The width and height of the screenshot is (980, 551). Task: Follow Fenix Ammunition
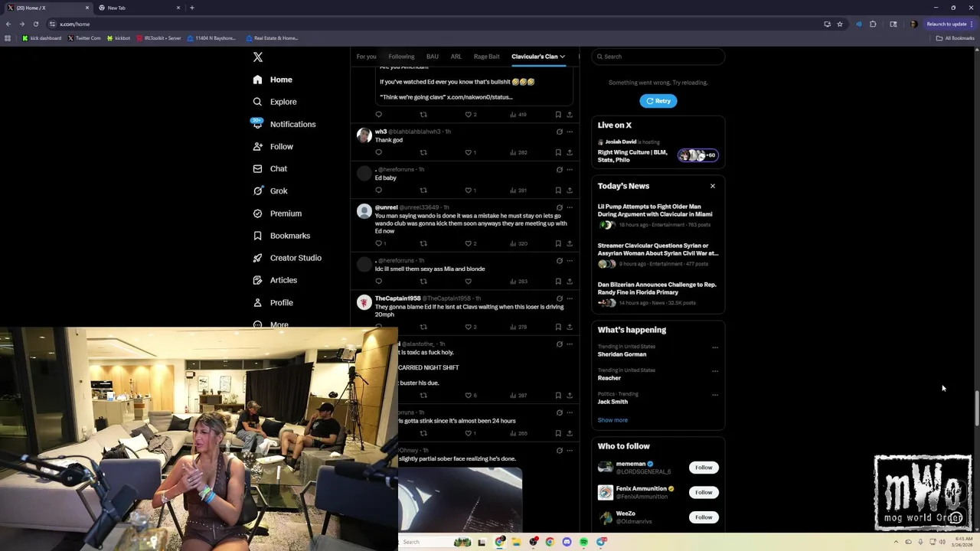pos(704,492)
